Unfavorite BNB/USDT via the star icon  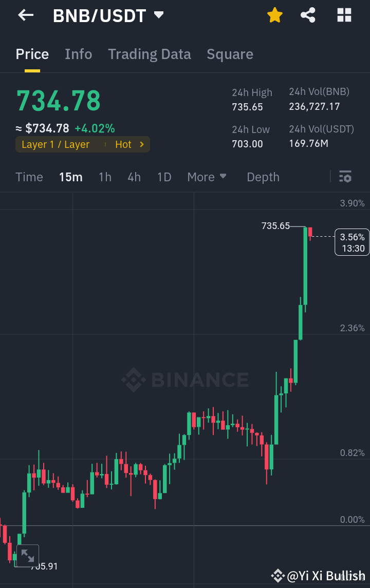coord(275,15)
